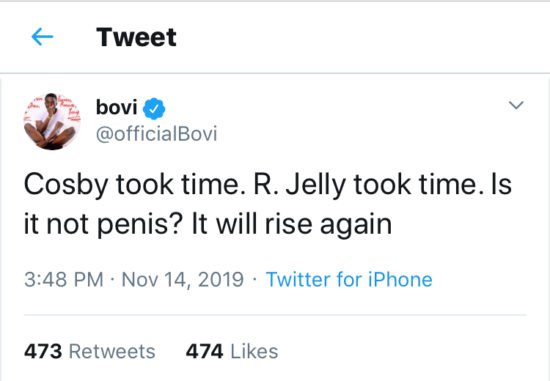Open the @officialBovi handle
This screenshot has width=550, height=381.
[156, 134]
